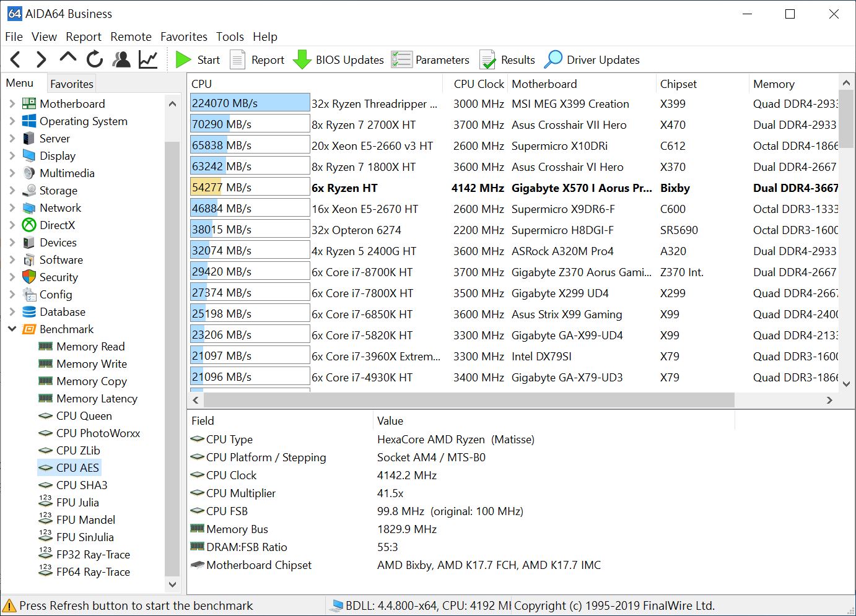Click the back navigation arrow icon
This screenshot has width=856, height=616.
[x=15, y=59]
